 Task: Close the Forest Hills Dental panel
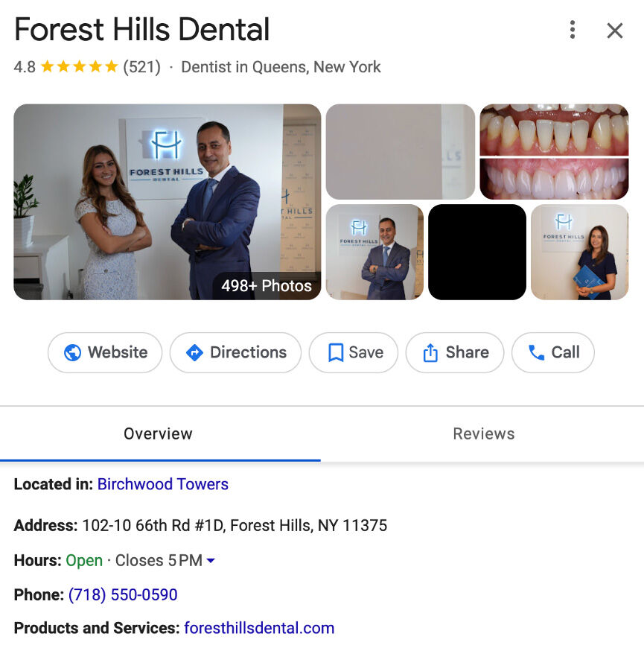615,31
